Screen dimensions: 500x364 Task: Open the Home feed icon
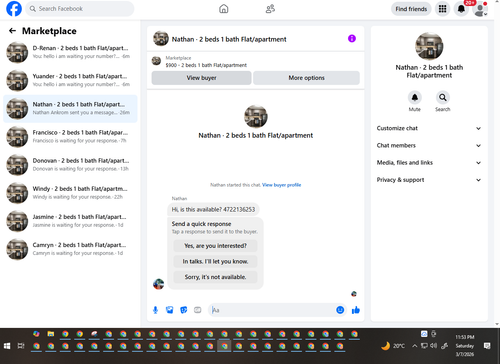pos(224,9)
